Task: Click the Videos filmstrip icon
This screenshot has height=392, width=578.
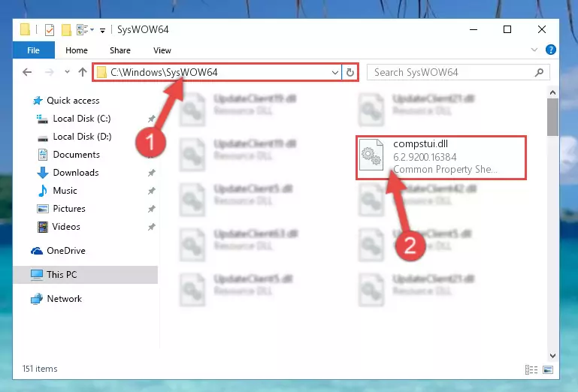Action: coord(43,227)
